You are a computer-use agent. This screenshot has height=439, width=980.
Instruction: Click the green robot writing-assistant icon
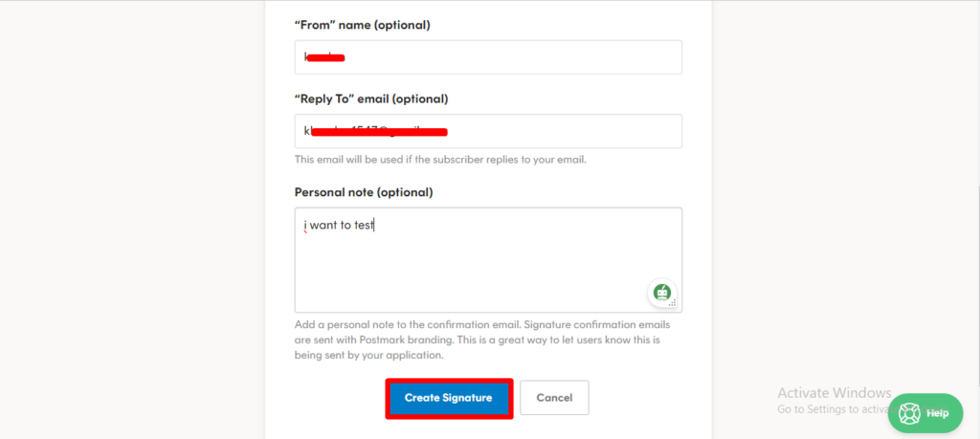661,293
